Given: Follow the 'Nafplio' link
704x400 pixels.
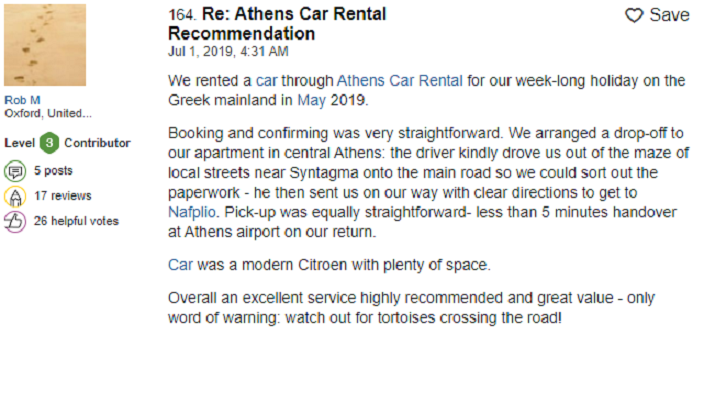Looking at the screenshot, I should [192, 212].
